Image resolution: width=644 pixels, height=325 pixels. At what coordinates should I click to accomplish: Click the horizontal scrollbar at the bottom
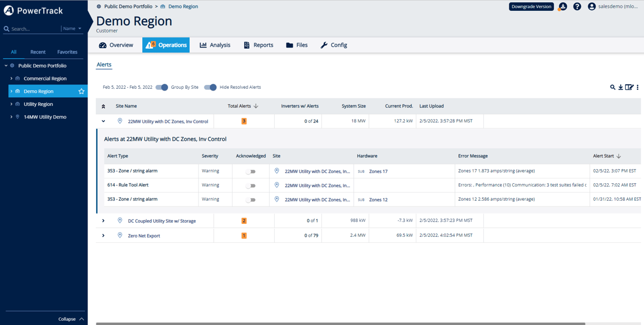(341, 323)
